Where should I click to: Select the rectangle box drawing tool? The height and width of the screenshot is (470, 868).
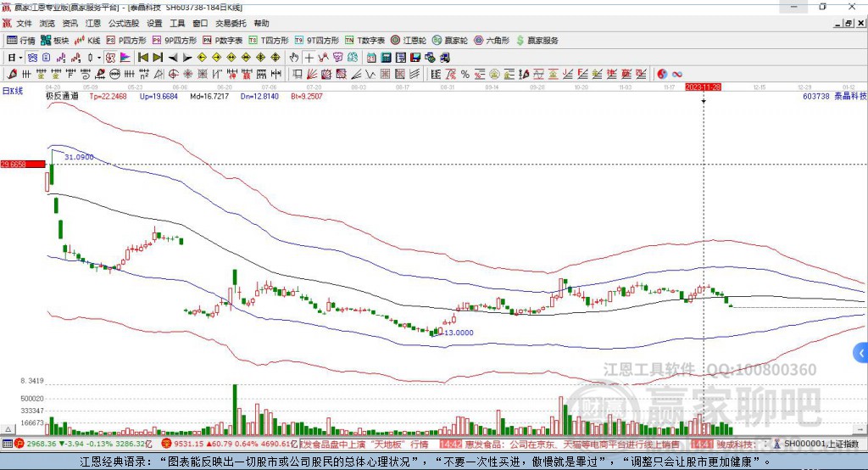coord(298,75)
